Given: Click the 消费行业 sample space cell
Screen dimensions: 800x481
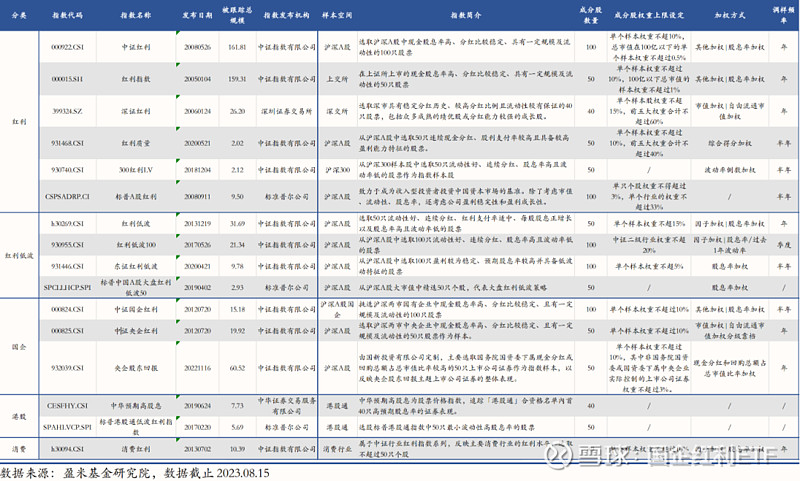Looking at the screenshot, I should coord(337,449).
